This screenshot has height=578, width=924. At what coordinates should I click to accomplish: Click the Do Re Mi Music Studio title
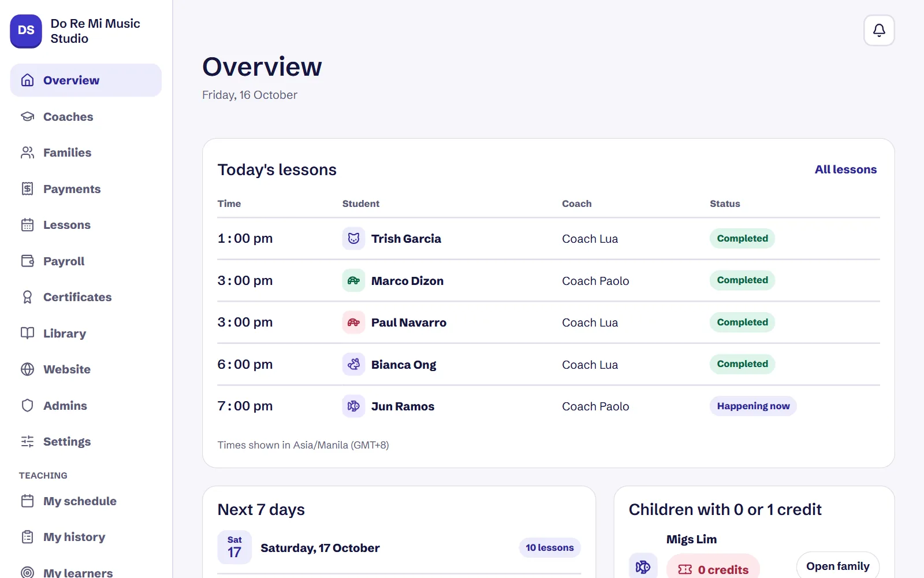(x=95, y=31)
